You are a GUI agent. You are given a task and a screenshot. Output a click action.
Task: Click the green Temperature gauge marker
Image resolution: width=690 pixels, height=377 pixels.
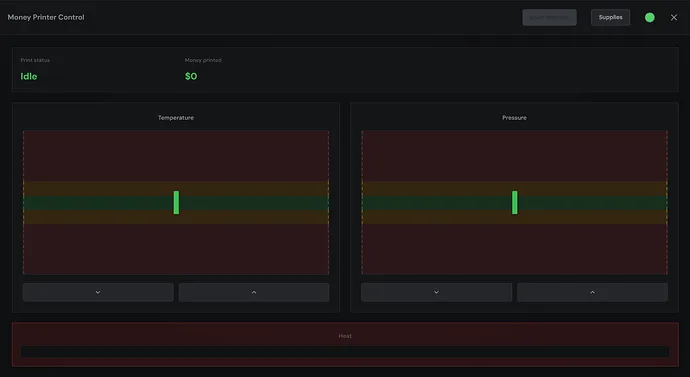(x=176, y=202)
